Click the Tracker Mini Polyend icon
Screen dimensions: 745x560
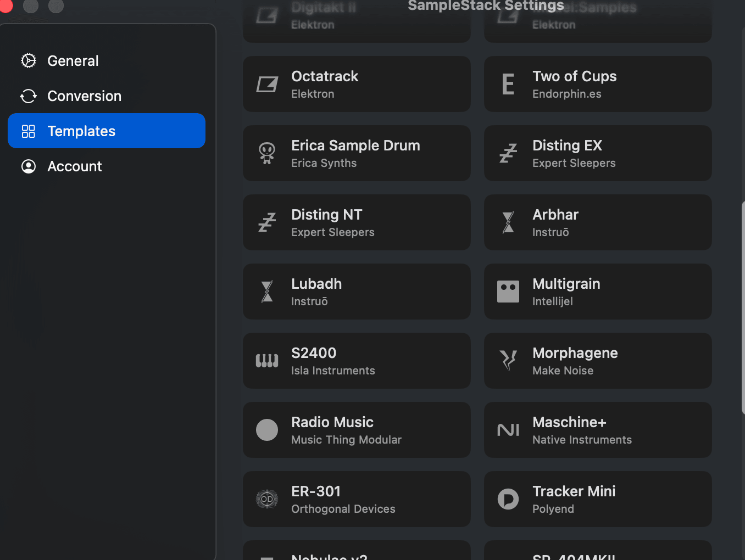(508, 499)
